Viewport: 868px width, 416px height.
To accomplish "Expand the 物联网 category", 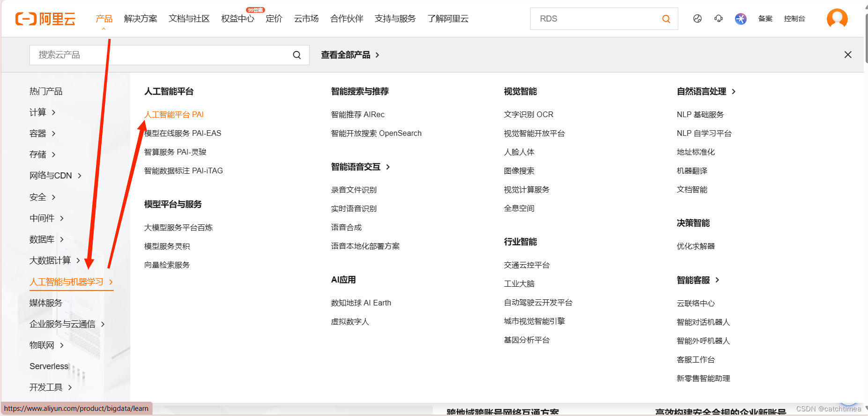I will tap(47, 345).
